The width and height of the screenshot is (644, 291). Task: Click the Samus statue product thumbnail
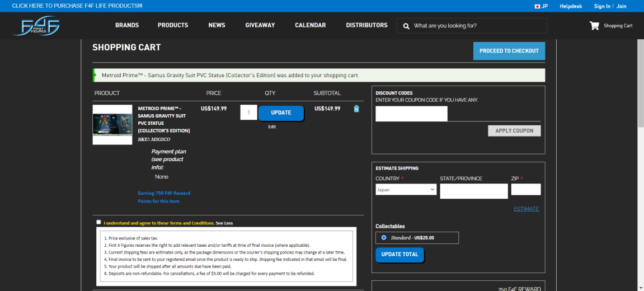coord(112,125)
